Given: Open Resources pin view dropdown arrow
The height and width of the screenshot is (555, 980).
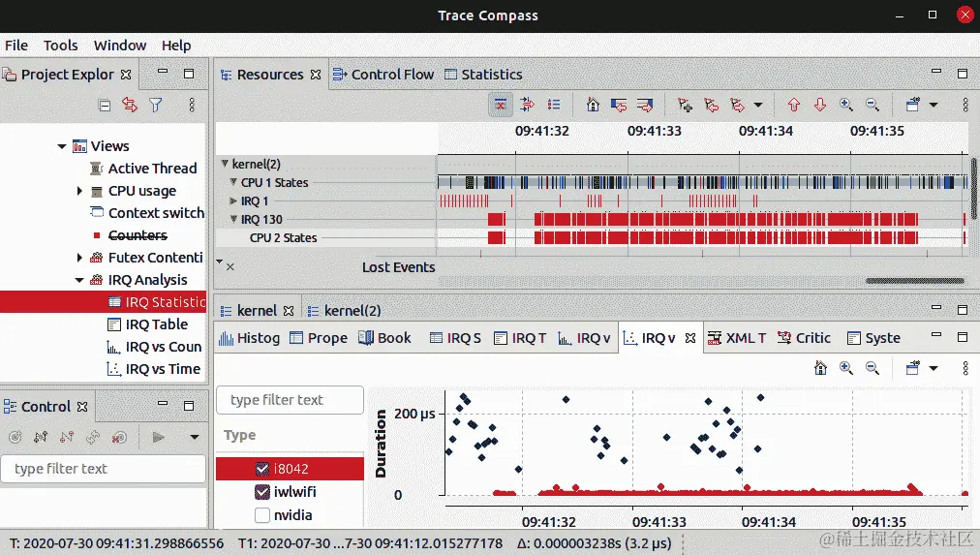Looking at the screenshot, I should [x=934, y=105].
